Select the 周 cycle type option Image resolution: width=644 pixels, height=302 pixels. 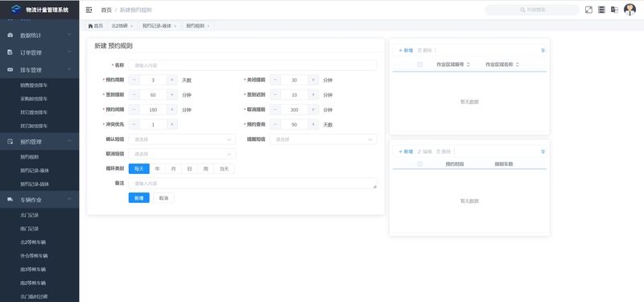206,169
